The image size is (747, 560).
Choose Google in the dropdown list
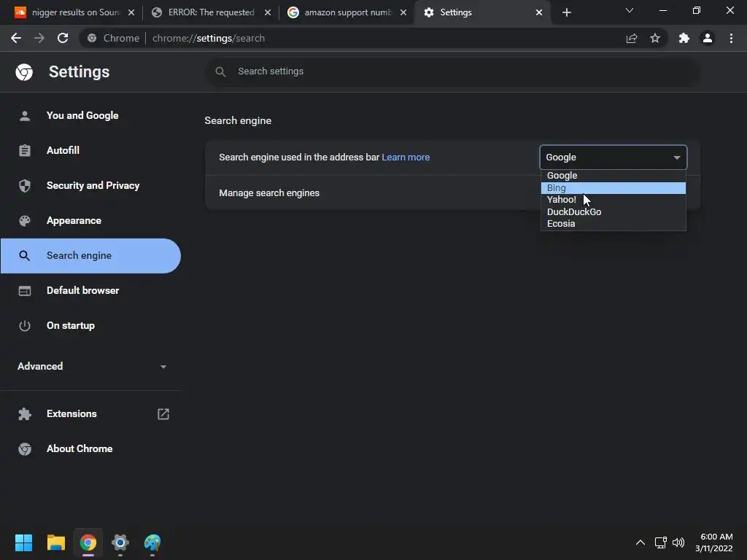[x=613, y=176]
